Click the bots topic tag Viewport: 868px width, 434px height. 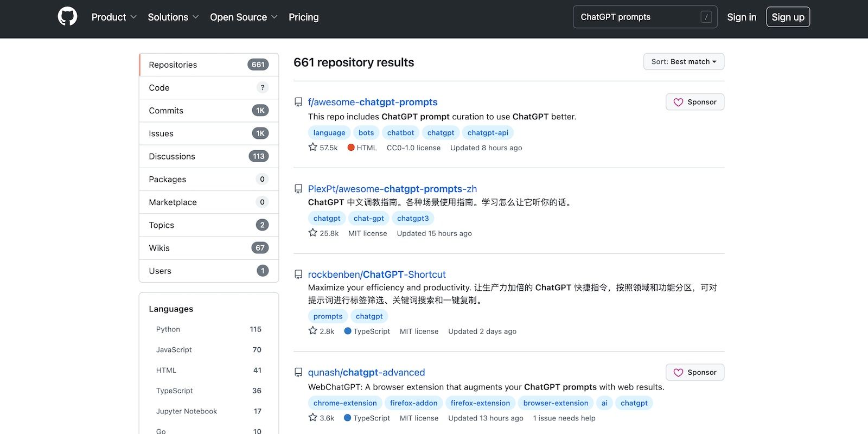(366, 132)
